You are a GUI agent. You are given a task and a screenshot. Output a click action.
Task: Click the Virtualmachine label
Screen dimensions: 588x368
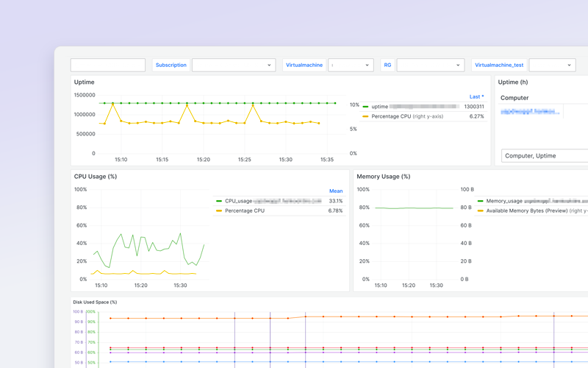click(x=304, y=65)
